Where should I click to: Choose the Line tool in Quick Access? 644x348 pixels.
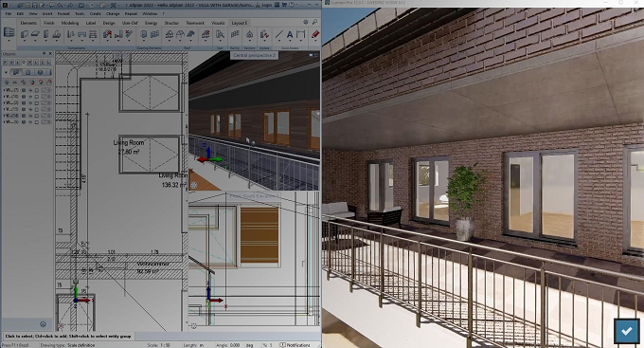(278, 35)
